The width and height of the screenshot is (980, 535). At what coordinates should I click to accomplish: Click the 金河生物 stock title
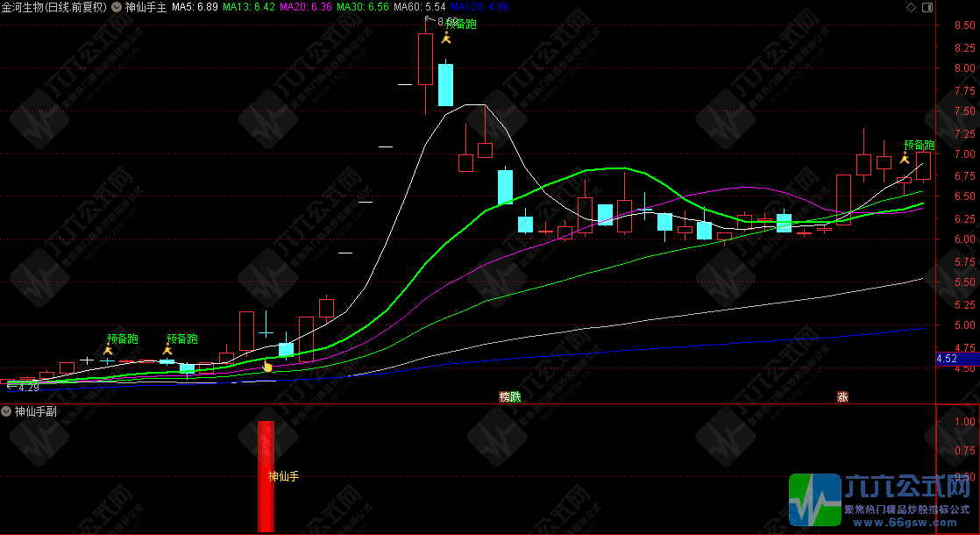54,7
